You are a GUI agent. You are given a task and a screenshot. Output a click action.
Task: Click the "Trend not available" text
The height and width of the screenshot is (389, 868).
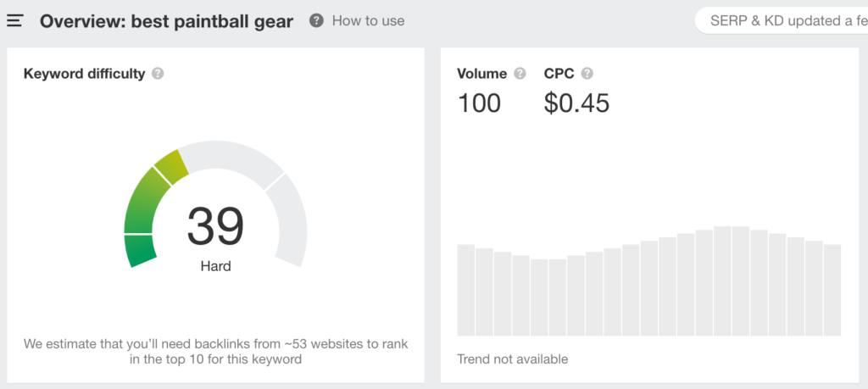(x=512, y=359)
